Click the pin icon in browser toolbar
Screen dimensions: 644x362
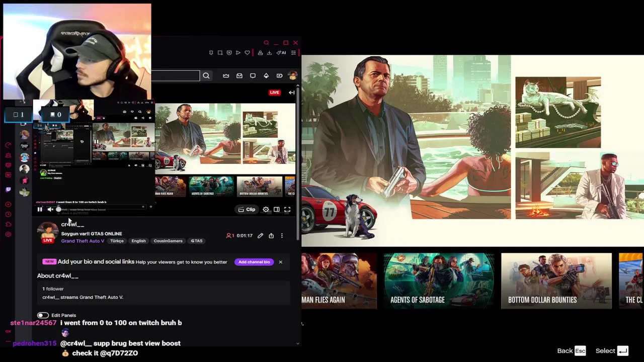[211, 53]
